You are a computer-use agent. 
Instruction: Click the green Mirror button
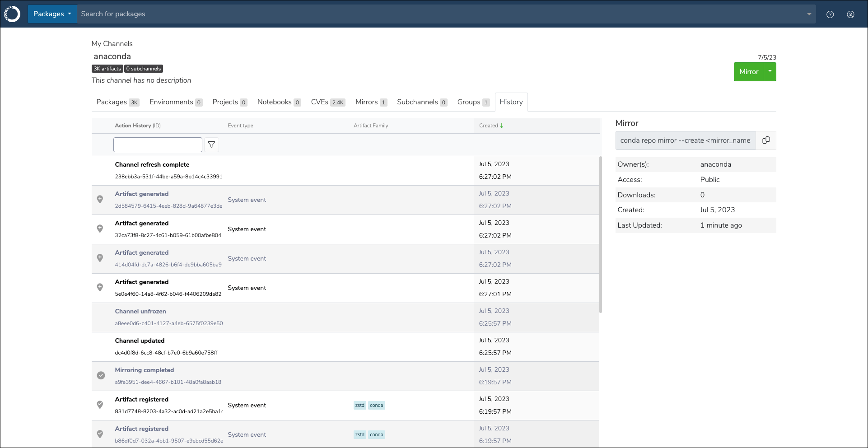pyautogui.click(x=749, y=72)
